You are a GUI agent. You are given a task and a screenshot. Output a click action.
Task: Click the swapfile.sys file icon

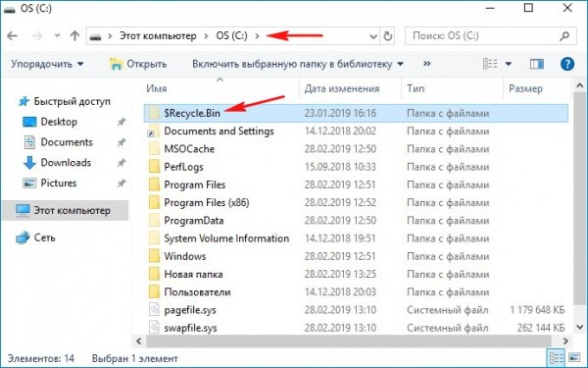(154, 328)
